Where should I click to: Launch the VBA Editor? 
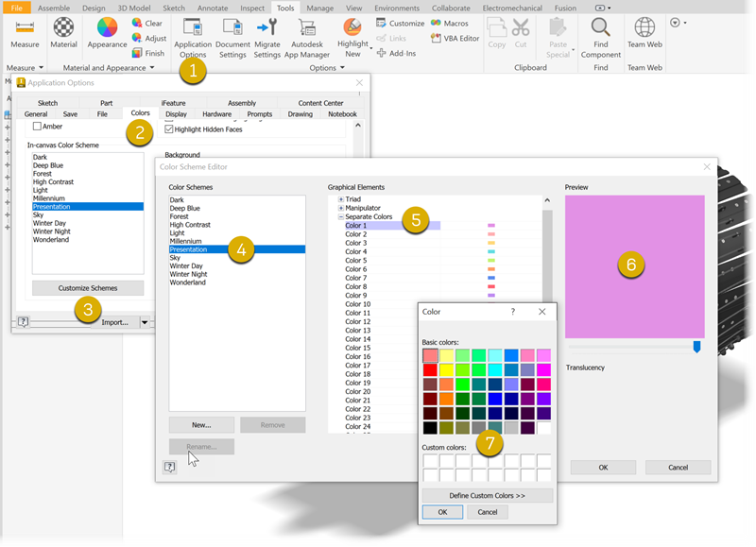click(x=455, y=38)
